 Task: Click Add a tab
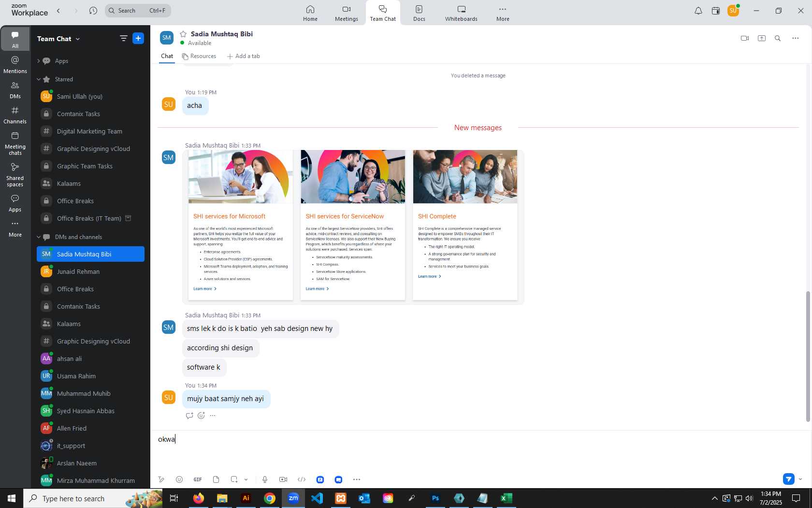tap(244, 56)
